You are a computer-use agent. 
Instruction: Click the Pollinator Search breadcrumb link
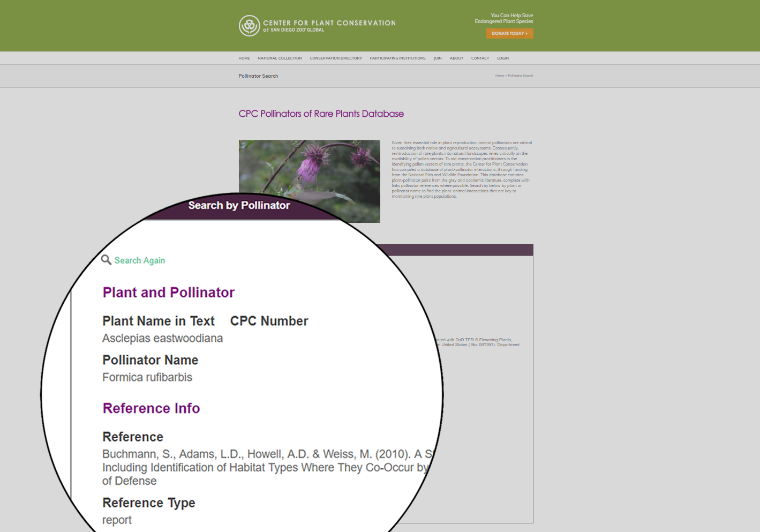click(521, 76)
